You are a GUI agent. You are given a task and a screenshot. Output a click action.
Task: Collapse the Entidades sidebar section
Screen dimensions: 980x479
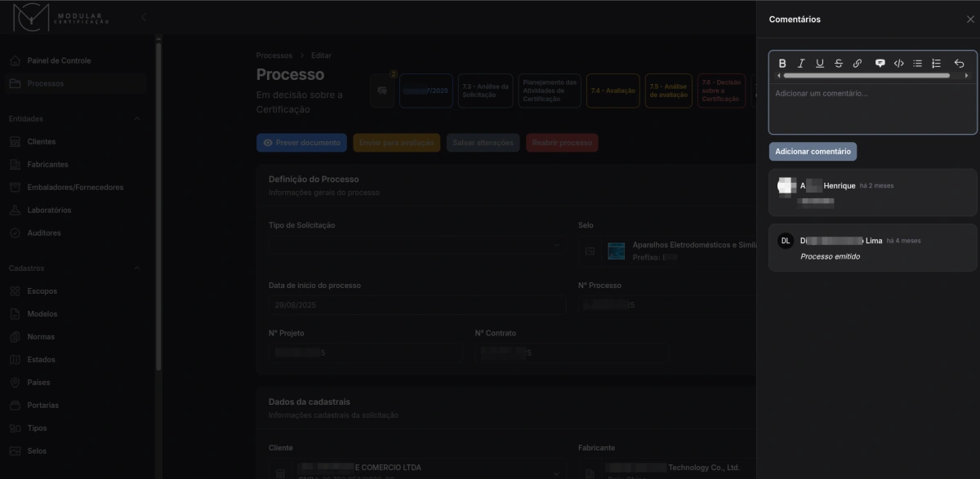(136, 118)
